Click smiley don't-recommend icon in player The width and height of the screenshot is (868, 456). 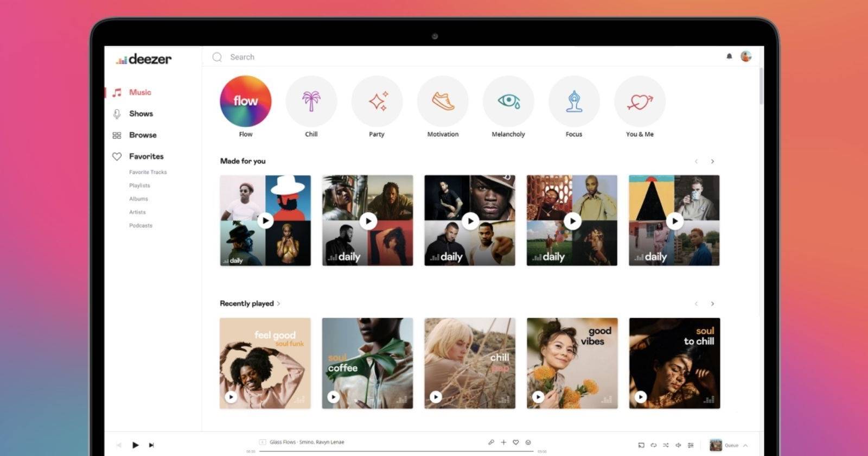pos(528,442)
